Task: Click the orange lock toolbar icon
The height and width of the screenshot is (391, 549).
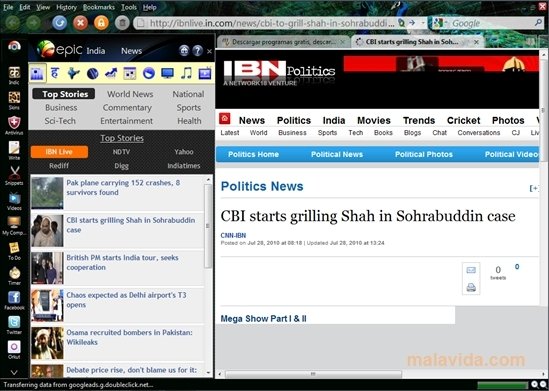Action: click(101, 23)
